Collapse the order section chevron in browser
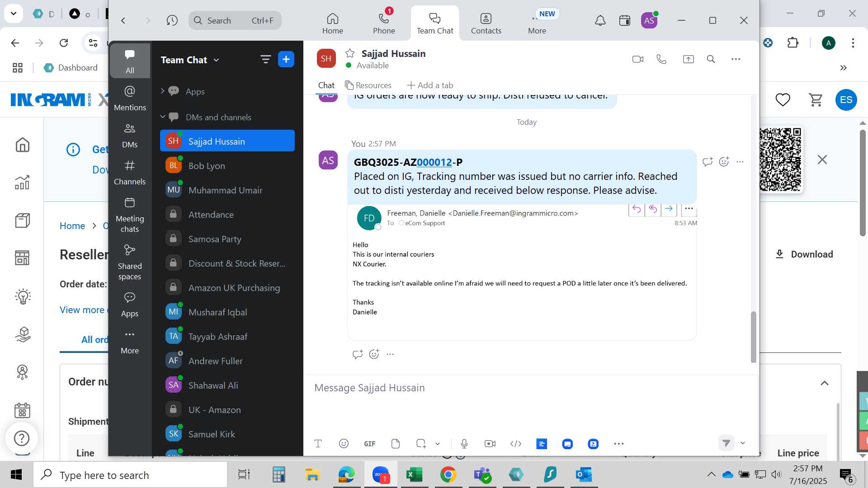Viewport: 868px width, 488px height. pos(825,383)
